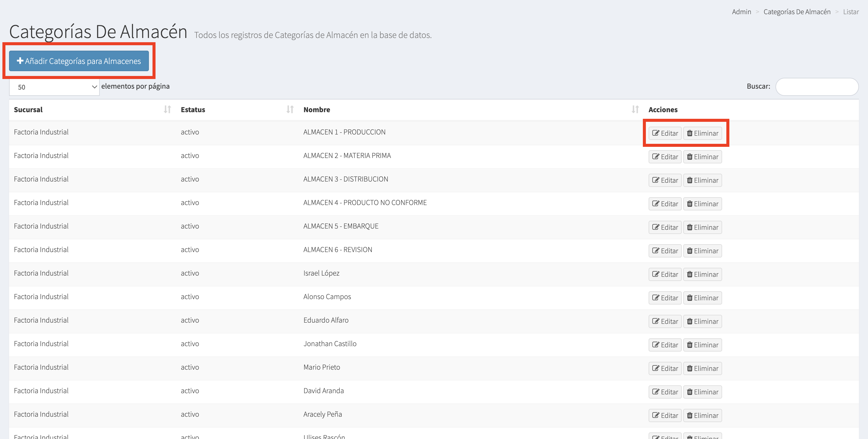This screenshot has height=439, width=868.
Task: Edit the Jonathan Castillo entry
Action: point(665,345)
